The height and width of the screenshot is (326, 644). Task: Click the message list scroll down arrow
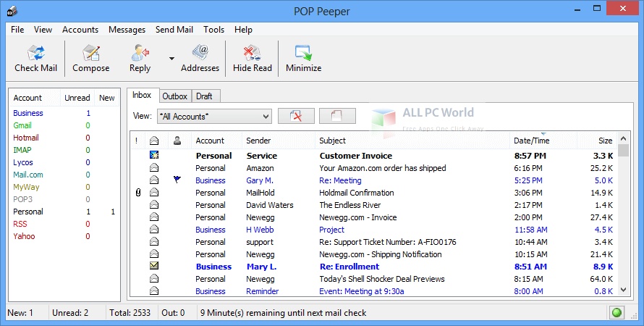coord(623,290)
